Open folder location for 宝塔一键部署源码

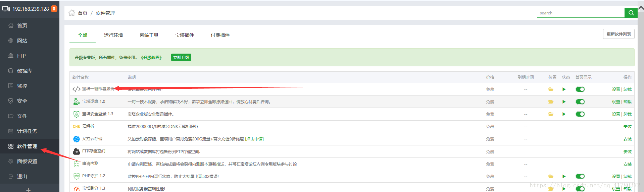click(x=551, y=89)
